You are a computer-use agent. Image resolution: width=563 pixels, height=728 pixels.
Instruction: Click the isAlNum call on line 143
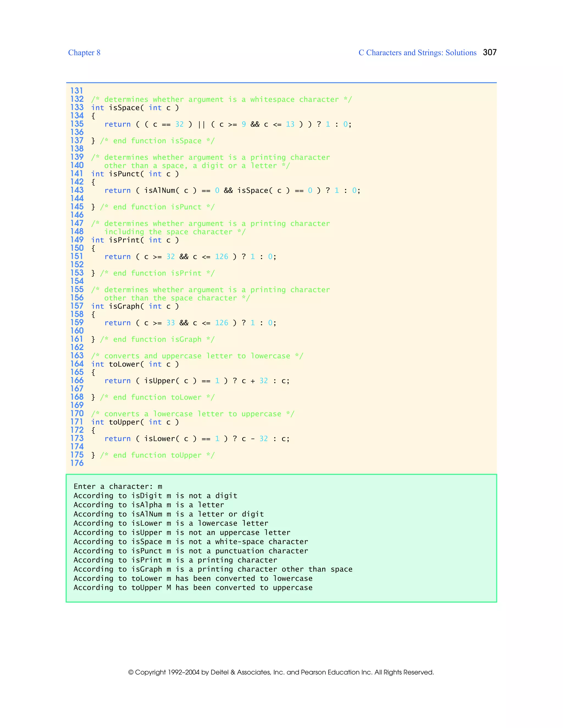tap(159, 191)
